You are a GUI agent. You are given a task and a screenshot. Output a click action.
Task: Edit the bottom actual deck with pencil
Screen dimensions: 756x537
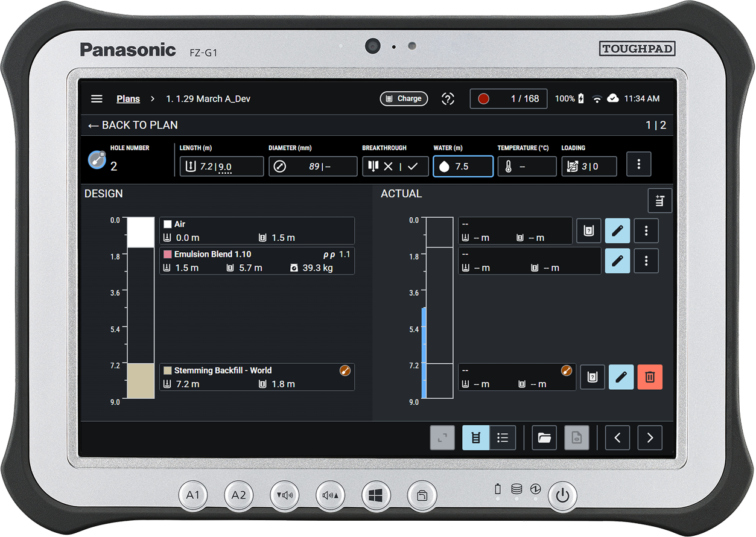click(621, 377)
